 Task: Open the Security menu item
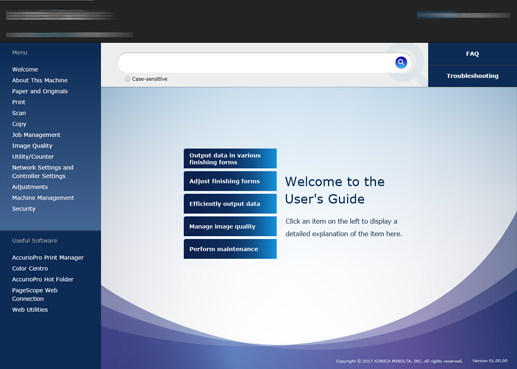pos(24,209)
